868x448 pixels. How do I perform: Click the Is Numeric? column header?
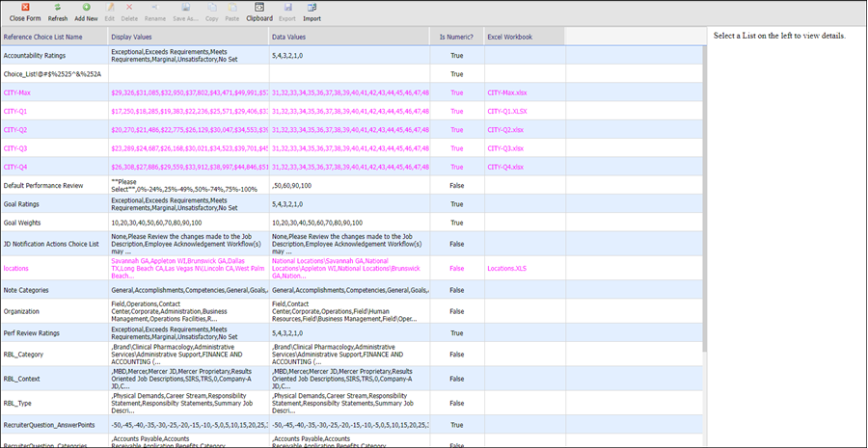pyautogui.click(x=455, y=37)
